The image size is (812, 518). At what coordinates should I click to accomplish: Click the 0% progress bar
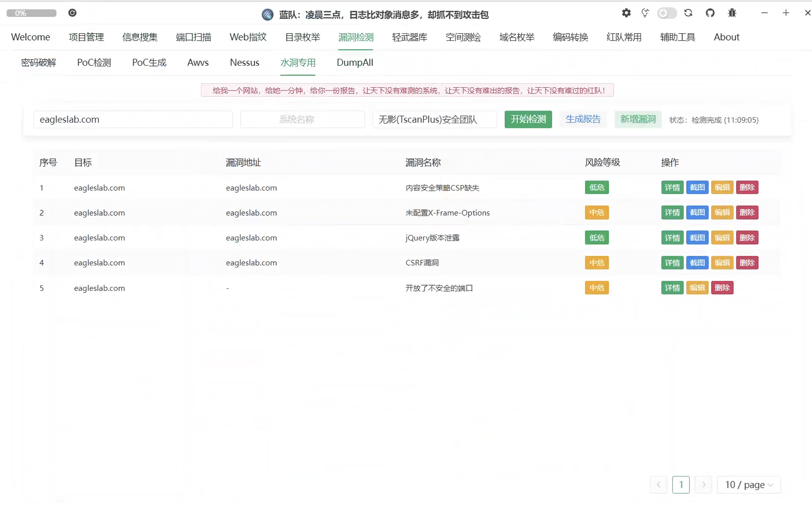click(32, 13)
